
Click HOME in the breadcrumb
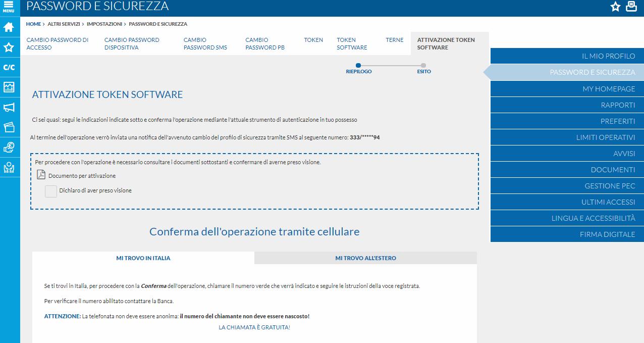click(33, 24)
